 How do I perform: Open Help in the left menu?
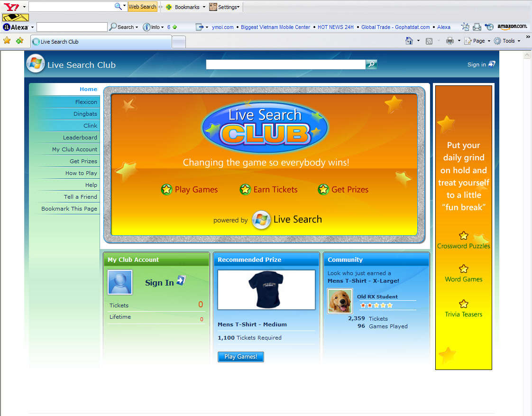(91, 185)
